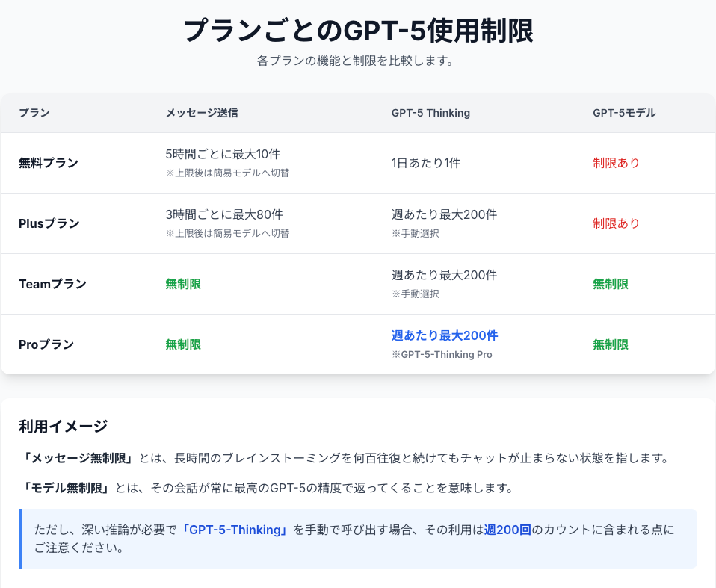
Task: Click the GPT-5 Thinking column header
Action: (x=430, y=113)
